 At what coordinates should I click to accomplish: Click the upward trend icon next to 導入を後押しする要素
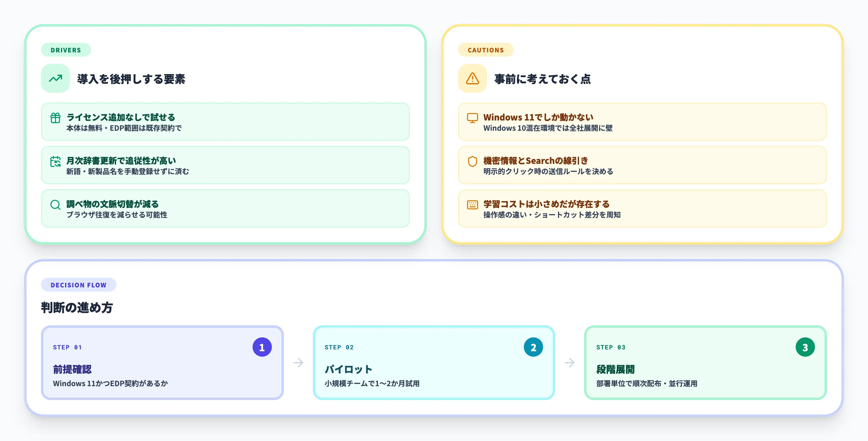click(x=55, y=79)
